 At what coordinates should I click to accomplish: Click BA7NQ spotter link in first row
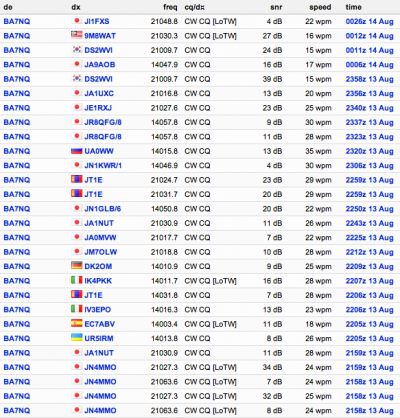click(17, 21)
